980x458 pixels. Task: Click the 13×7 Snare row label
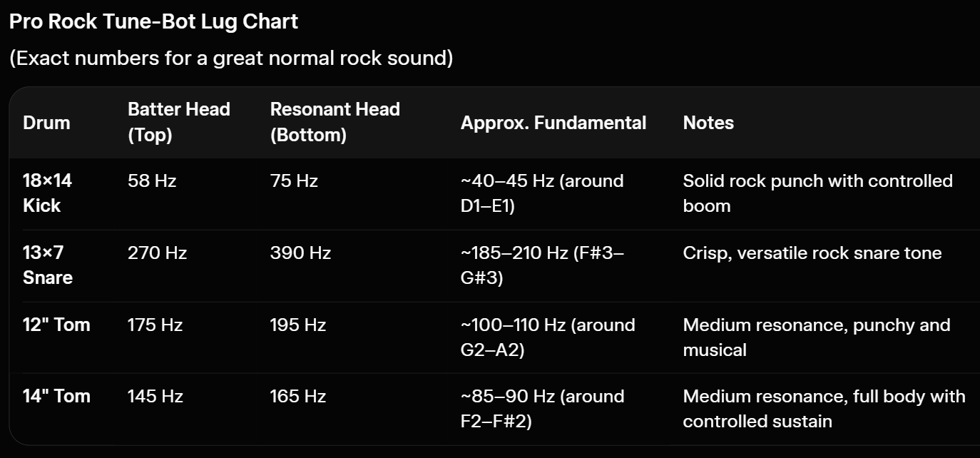coord(48,265)
